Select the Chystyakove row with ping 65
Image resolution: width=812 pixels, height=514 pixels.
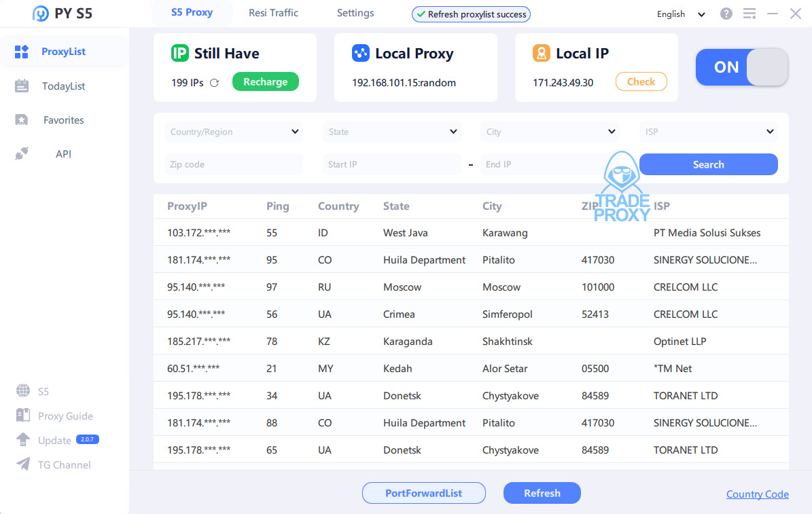coord(471,450)
